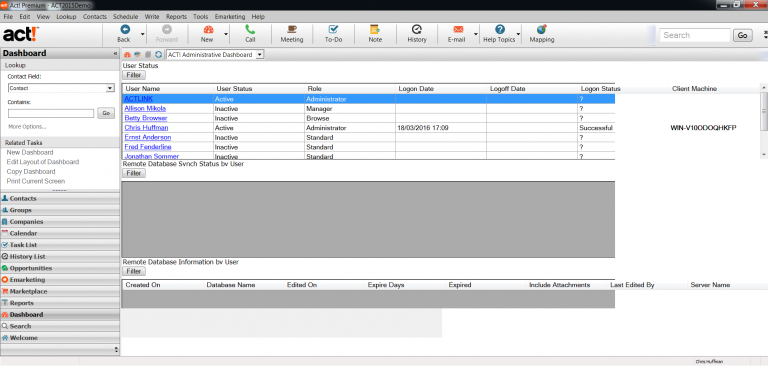Image resolution: width=768 pixels, height=366 pixels.
Task: Expand the New button dropdown arrow
Action: (x=226, y=34)
